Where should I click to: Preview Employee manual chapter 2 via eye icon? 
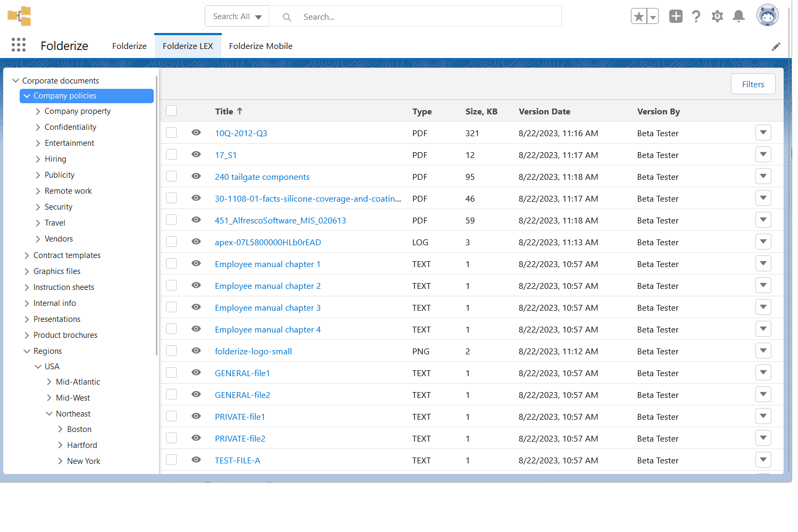pos(196,285)
